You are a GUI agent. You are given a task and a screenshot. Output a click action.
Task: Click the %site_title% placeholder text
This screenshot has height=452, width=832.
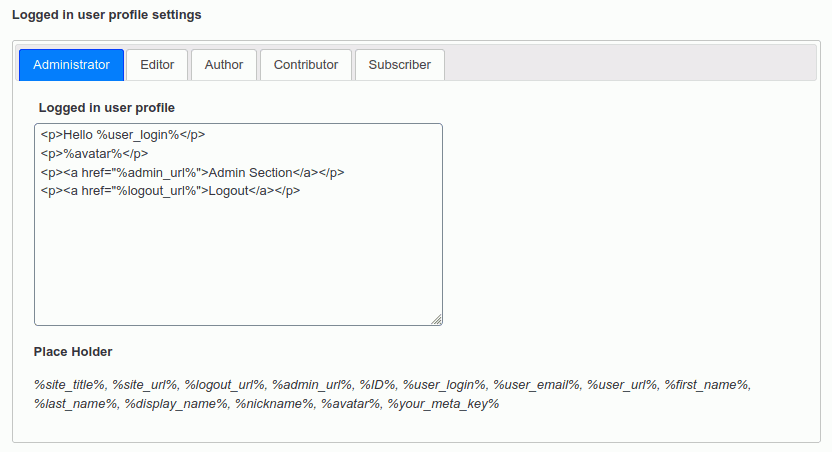(x=69, y=385)
